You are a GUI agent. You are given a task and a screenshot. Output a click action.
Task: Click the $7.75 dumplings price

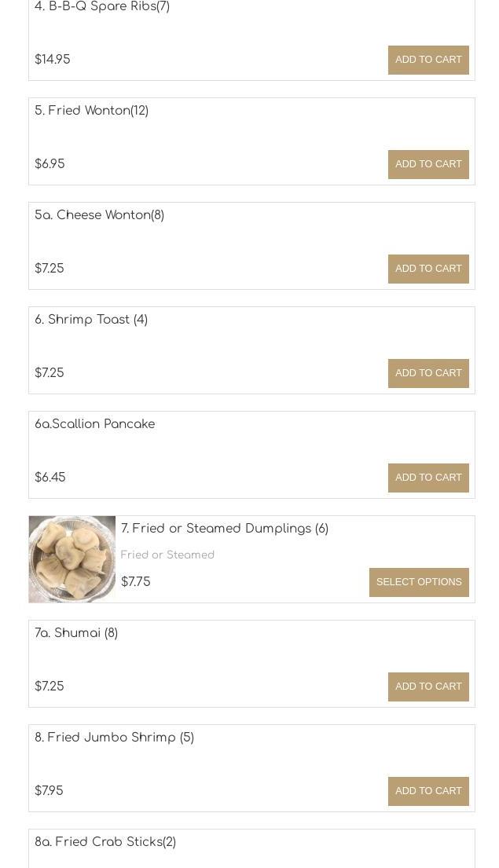[x=136, y=582]
